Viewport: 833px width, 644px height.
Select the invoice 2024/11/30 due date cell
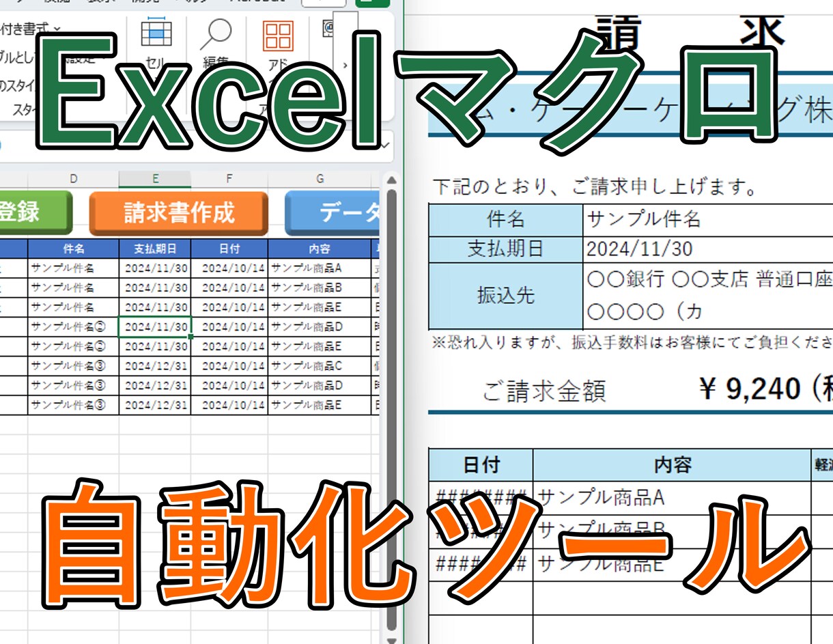708,249
